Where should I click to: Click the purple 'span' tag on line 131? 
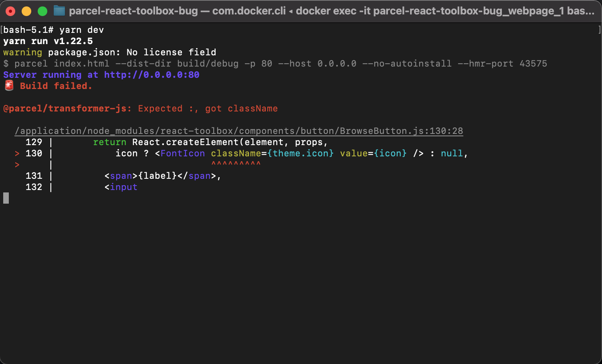[121, 176]
